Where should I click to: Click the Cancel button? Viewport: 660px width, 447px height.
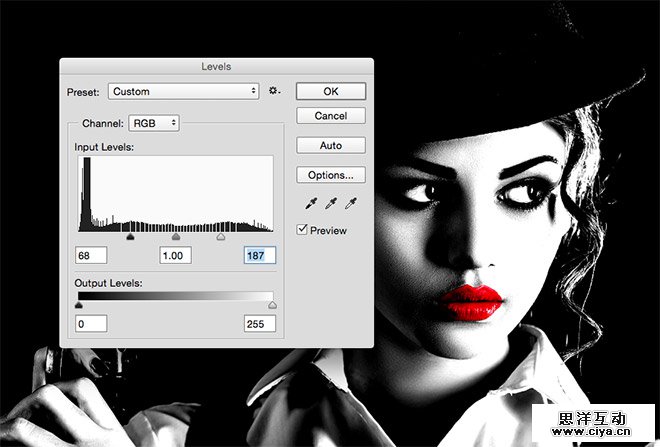330,116
